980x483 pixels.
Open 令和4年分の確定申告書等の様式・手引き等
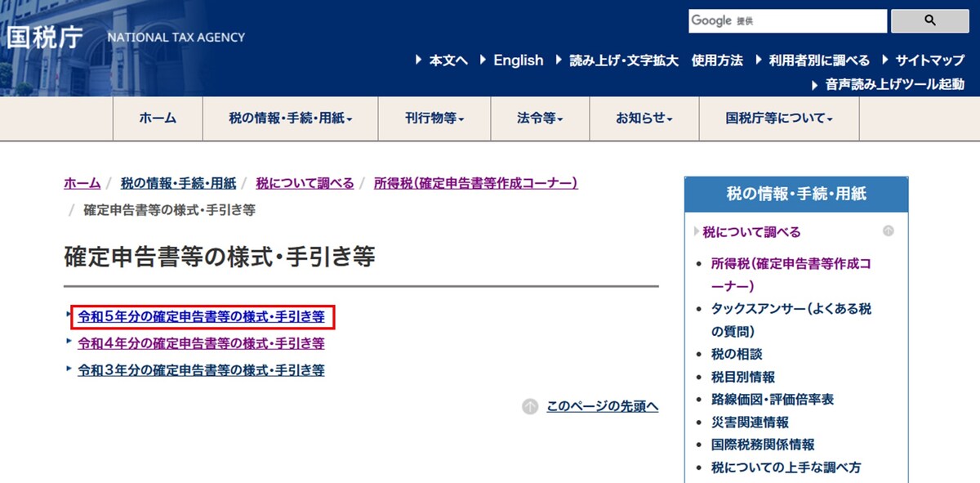pos(201,343)
